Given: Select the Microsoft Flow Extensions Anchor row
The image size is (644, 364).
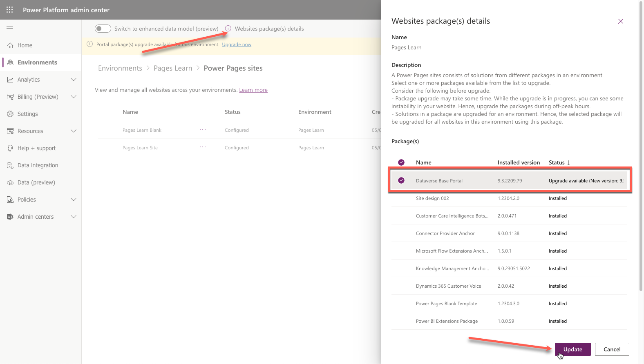Looking at the screenshot, I should (509, 251).
